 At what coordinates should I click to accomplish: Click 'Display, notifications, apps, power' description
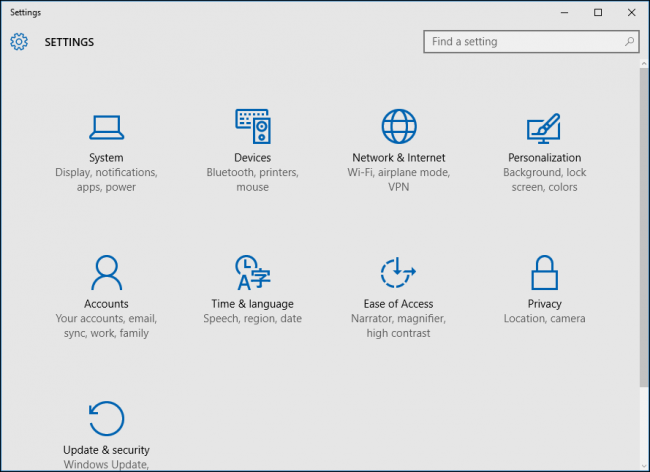tap(106, 179)
